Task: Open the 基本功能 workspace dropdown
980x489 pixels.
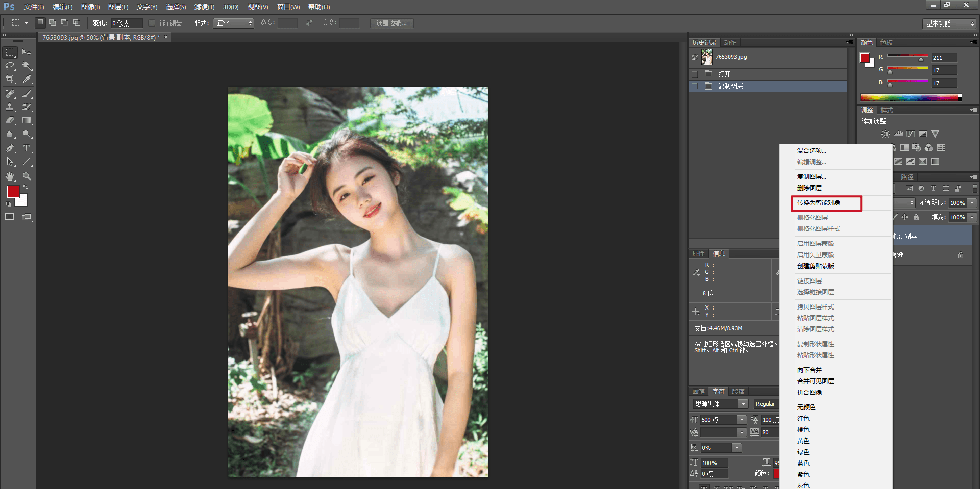Action: click(949, 23)
